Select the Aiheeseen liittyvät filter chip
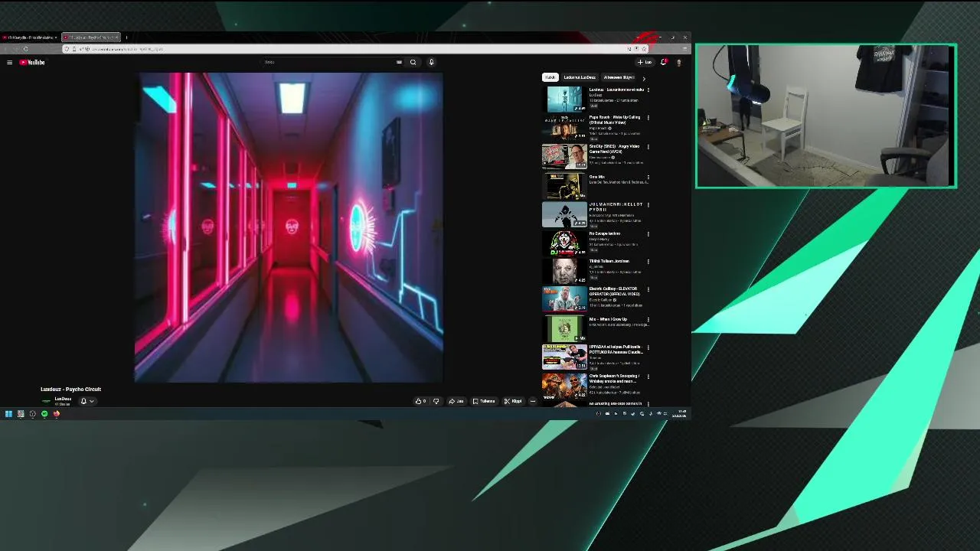 coord(618,77)
